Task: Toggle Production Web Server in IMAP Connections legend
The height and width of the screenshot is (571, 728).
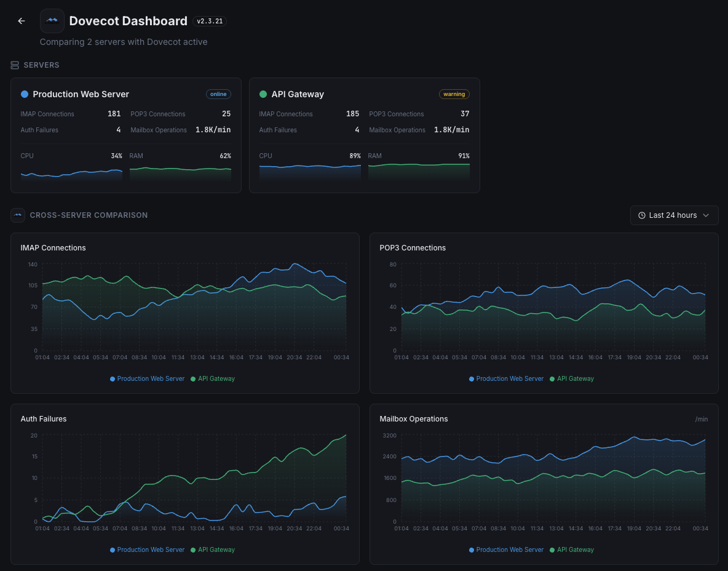Action: click(x=148, y=379)
